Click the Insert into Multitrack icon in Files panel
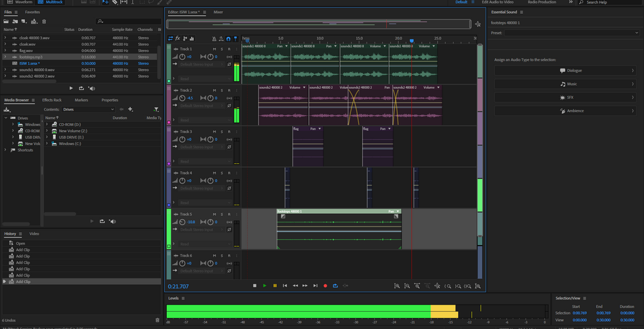The image size is (644, 329). coord(34,21)
